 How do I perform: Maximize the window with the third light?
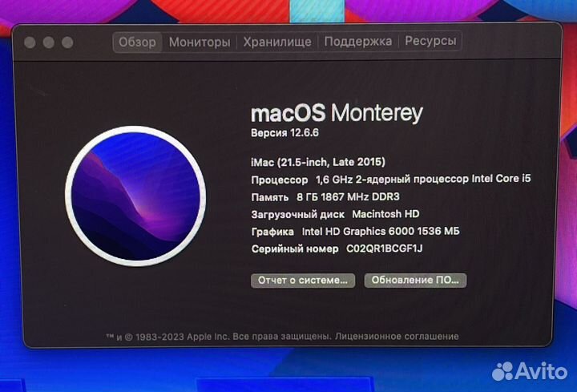click(x=67, y=42)
